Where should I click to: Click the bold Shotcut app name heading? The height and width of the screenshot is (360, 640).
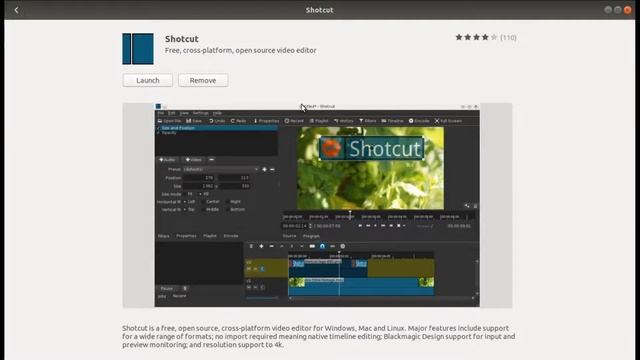(182, 39)
